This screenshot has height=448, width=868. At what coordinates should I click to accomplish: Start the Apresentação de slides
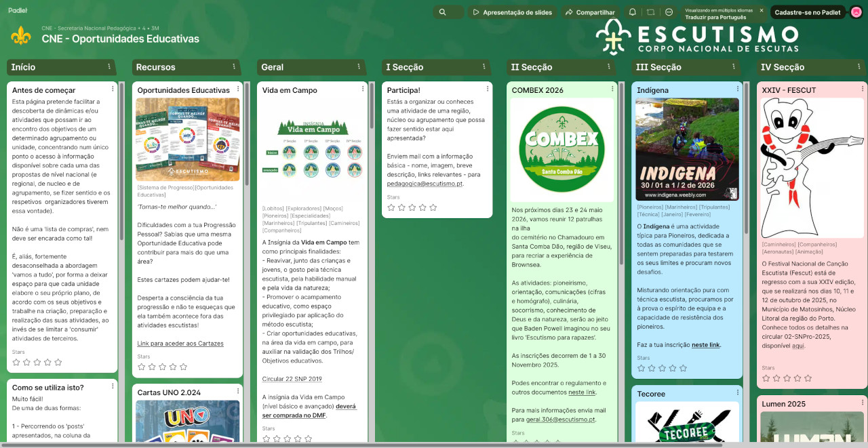513,12
